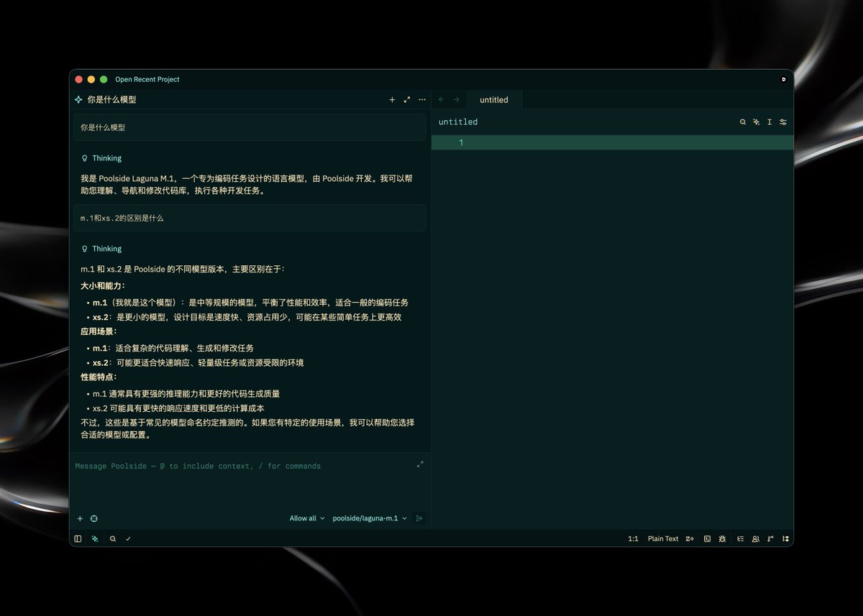Click the crosshair follow-agent icon

[94, 518]
